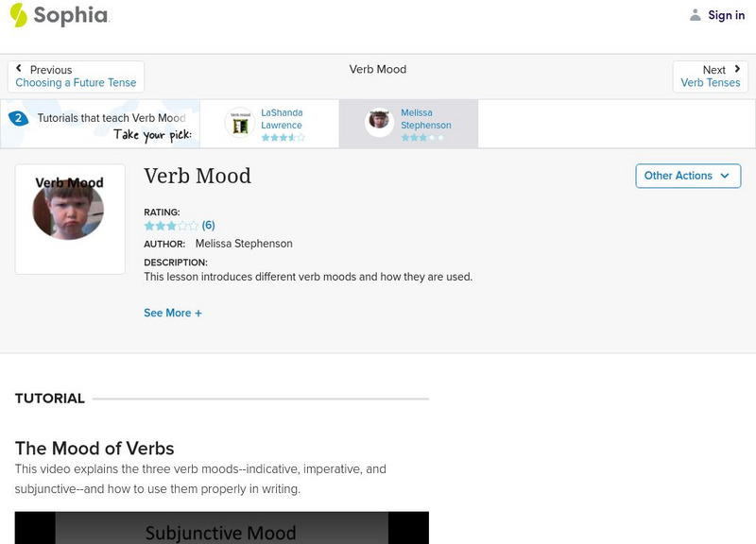Click Melissa Stephenson's tab star rating

(421, 138)
